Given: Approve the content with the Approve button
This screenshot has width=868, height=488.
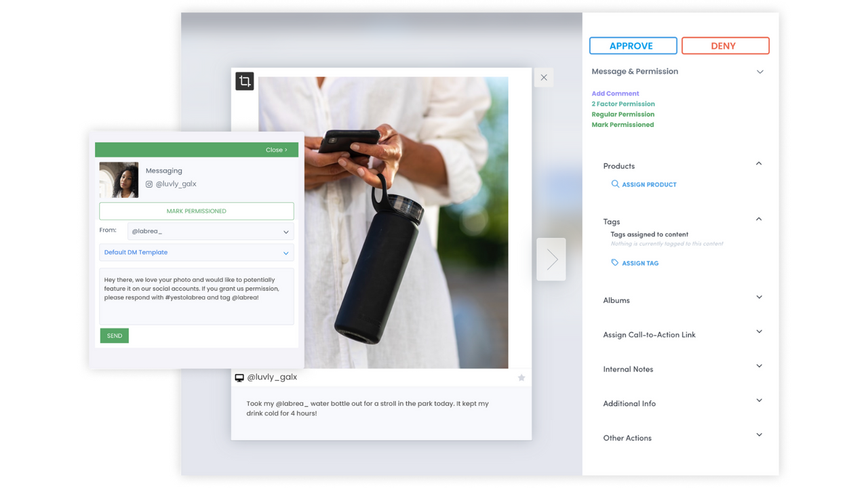Looking at the screenshot, I should [x=633, y=45].
